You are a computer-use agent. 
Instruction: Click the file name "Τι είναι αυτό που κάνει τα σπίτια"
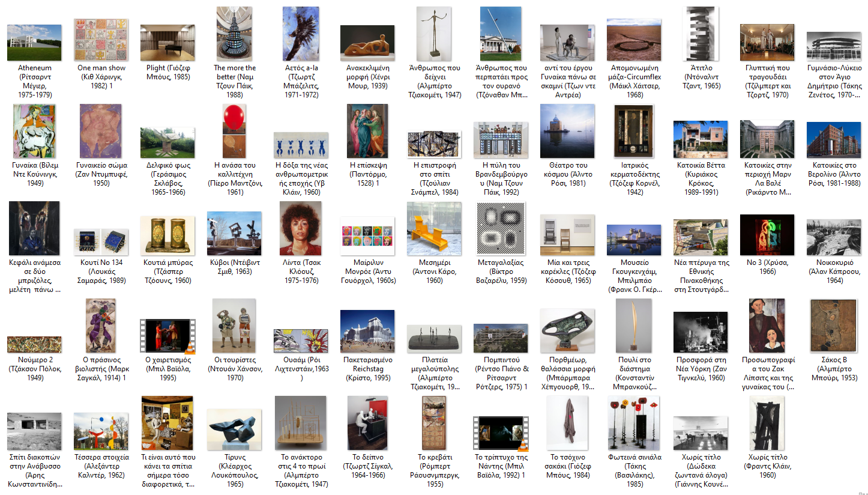click(167, 470)
